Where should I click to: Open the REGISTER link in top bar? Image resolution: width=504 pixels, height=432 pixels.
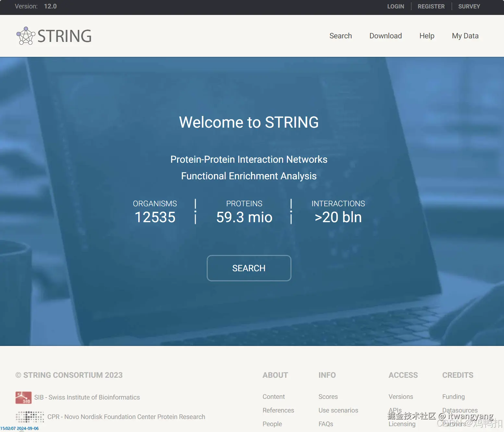click(x=431, y=6)
